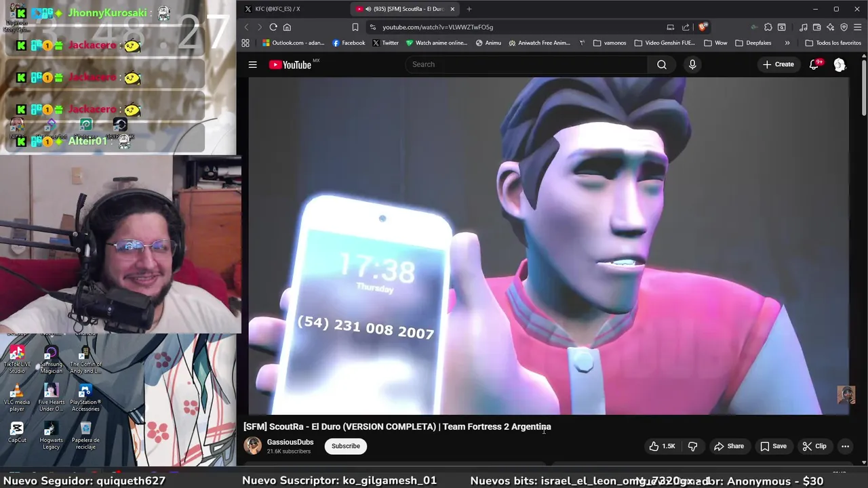Share this page from the address bar

(x=686, y=27)
